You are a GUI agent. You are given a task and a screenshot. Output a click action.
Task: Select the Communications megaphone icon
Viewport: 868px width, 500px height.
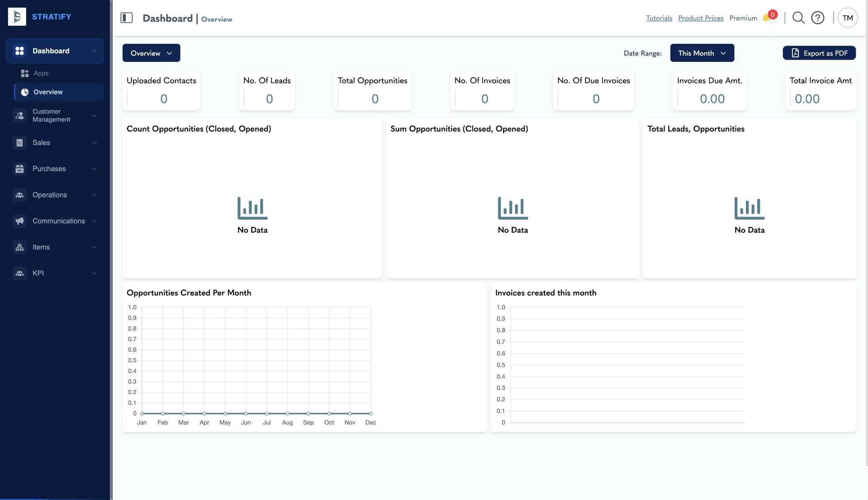19,221
